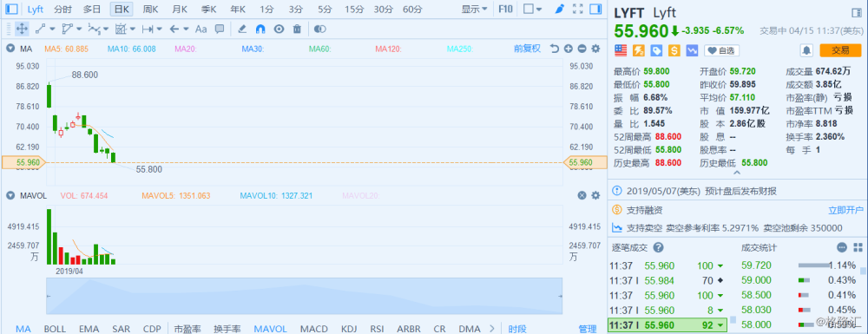The image size is (868, 334).
Task: Click 立即开户 open account link
Action: coord(845,210)
